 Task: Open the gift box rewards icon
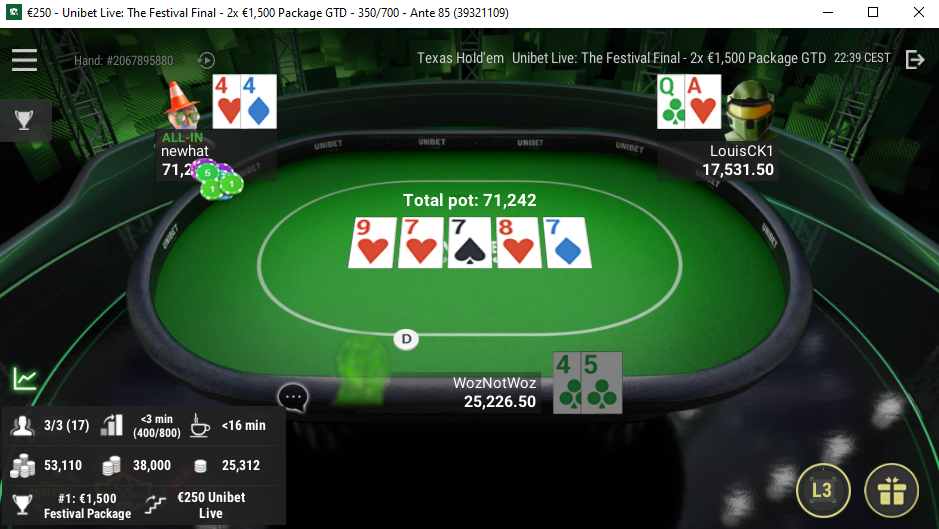(892, 490)
